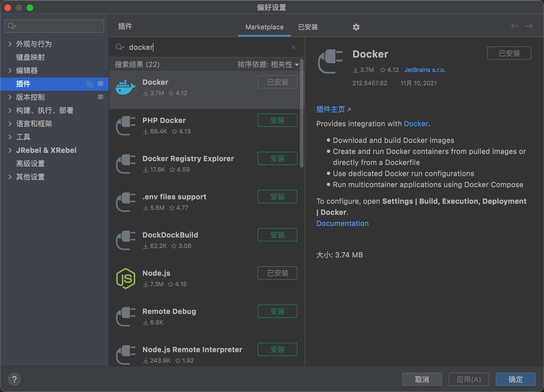Expand the 语言和框架 settings group

pos(10,124)
